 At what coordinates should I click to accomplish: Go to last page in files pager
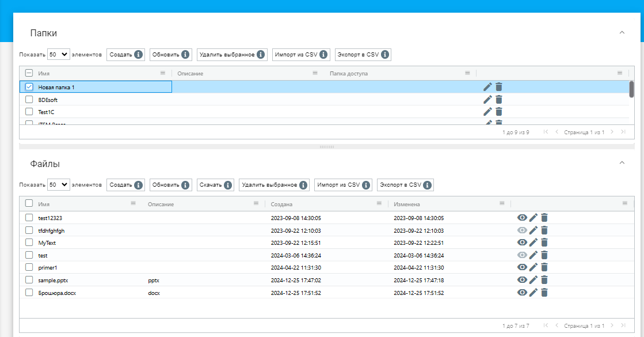(623, 325)
